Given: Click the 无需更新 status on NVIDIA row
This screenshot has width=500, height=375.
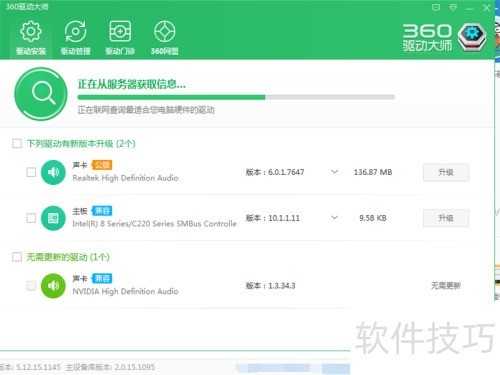Looking at the screenshot, I should pos(446,285).
